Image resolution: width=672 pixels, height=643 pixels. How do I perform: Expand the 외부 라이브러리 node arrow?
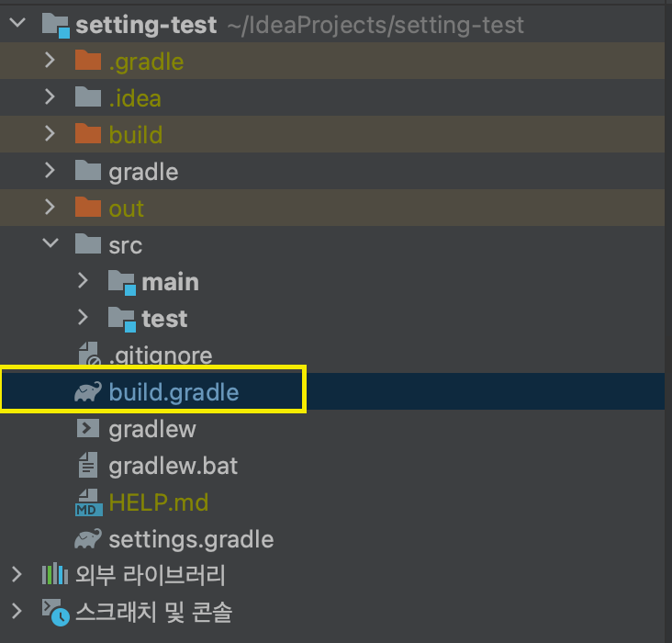17,574
